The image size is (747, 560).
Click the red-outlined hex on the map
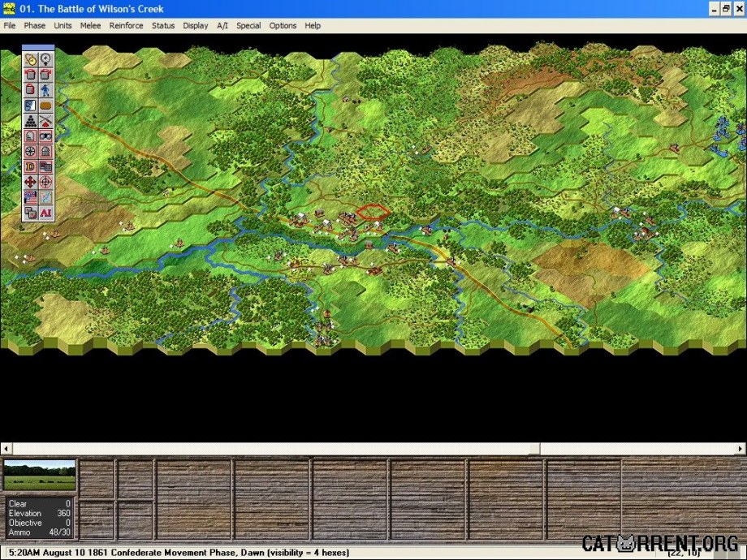coord(373,212)
